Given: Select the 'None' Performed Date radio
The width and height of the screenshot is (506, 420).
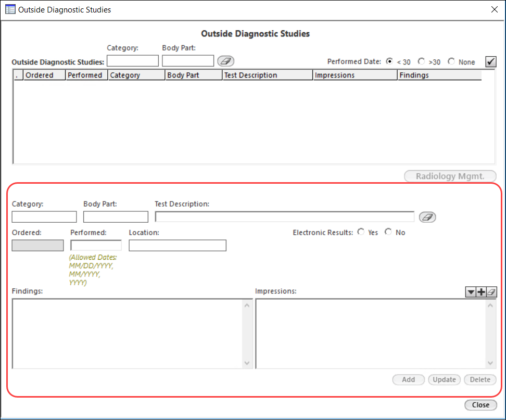Looking at the screenshot, I should 451,61.
